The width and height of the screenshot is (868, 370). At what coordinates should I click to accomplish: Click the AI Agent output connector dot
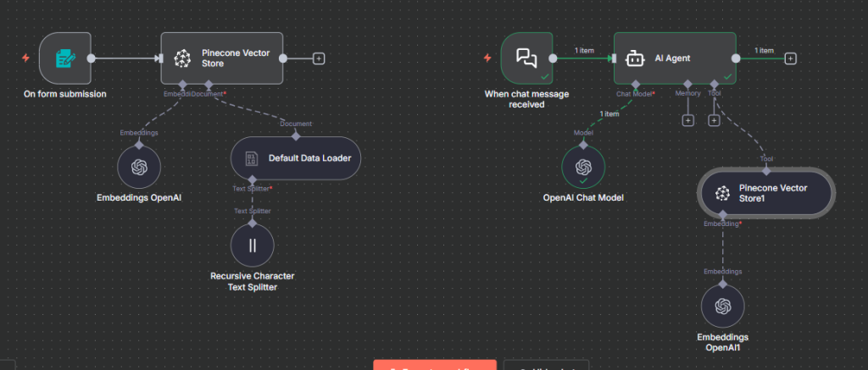click(x=737, y=58)
